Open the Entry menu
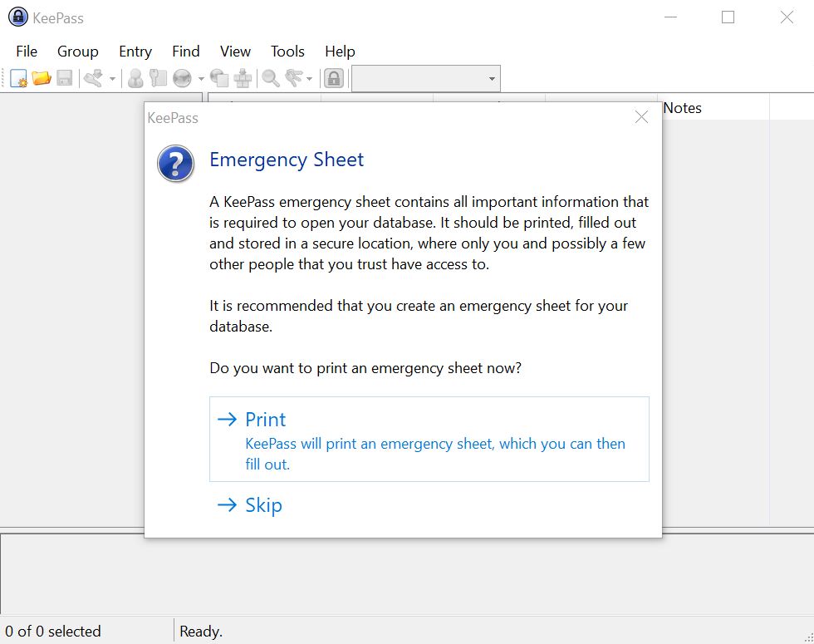 coord(135,52)
